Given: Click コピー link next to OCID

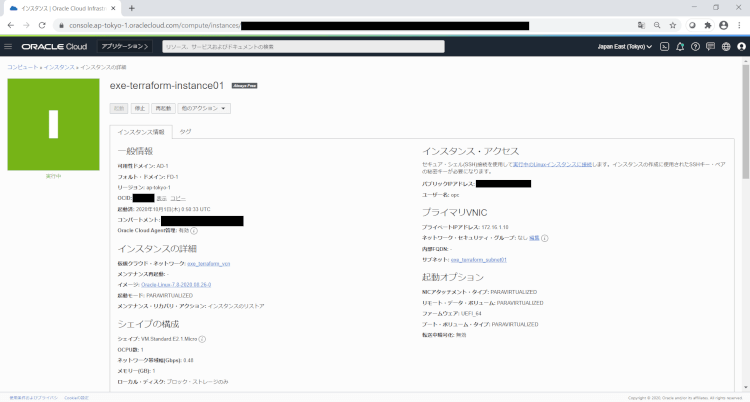Looking at the screenshot, I should pyautogui.click(x=178, y=199).
